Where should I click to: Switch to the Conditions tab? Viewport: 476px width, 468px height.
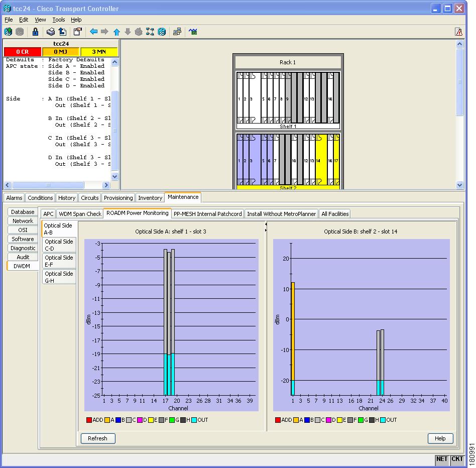click(x=40, y=198)
